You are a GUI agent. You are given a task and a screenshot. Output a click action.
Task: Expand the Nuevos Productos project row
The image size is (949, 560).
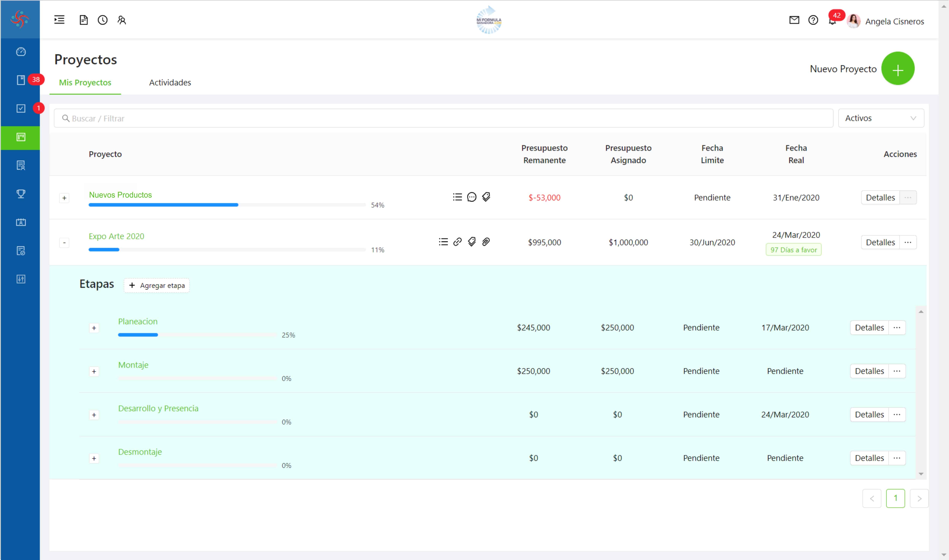click(x=64, y=198)
